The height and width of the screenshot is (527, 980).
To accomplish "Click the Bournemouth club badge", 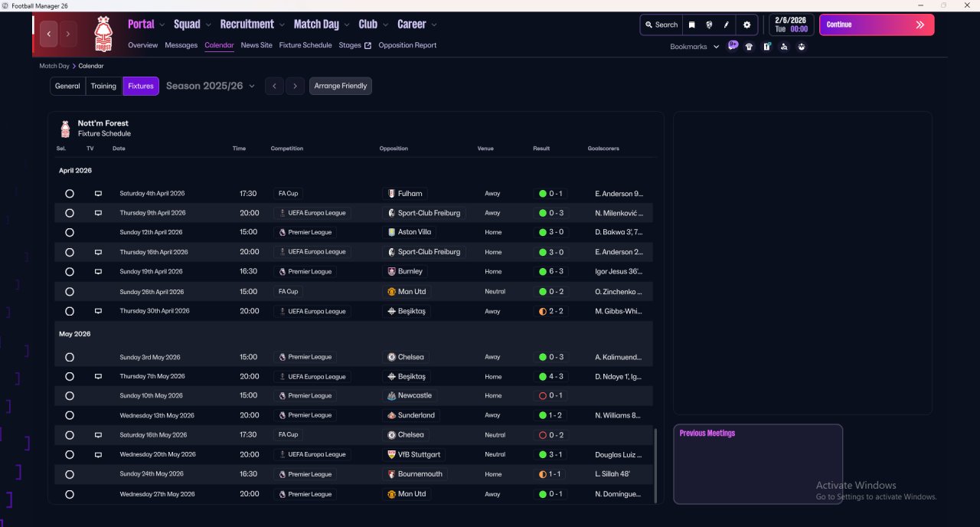I will point(392,474).
